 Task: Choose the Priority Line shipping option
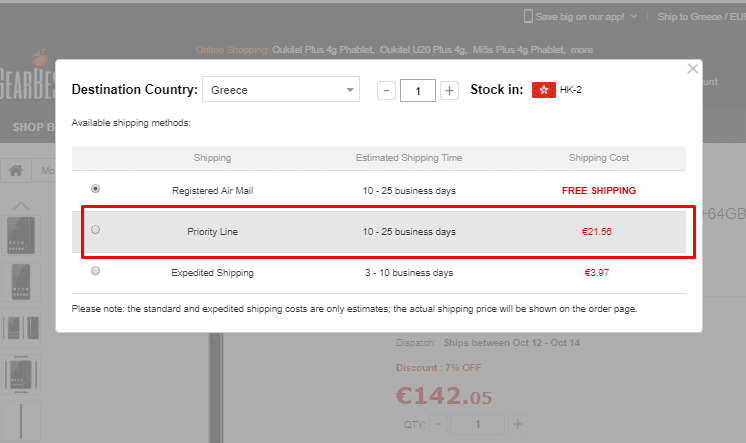(96, 230)
